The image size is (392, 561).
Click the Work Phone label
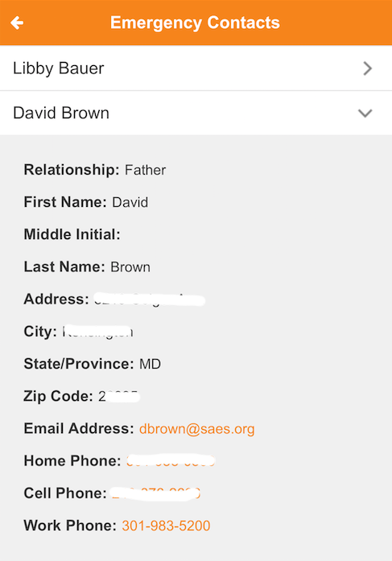[x=70, y=526]
